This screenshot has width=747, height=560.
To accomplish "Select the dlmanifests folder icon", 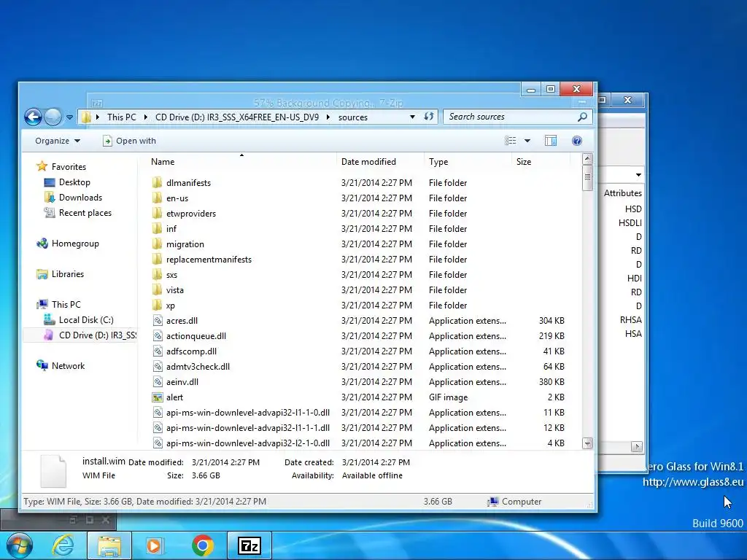I will (x=158, y=182).
